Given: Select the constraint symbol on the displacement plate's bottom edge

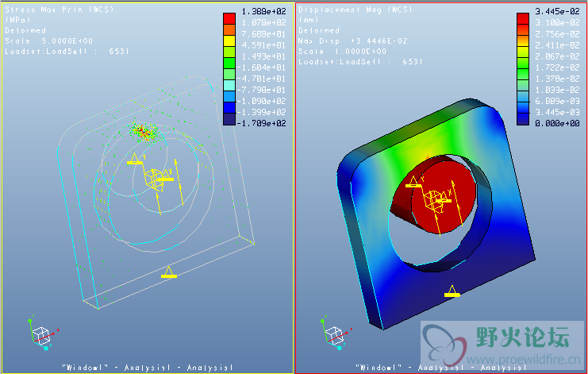Looking at the screenshot, I should (452, 291).
